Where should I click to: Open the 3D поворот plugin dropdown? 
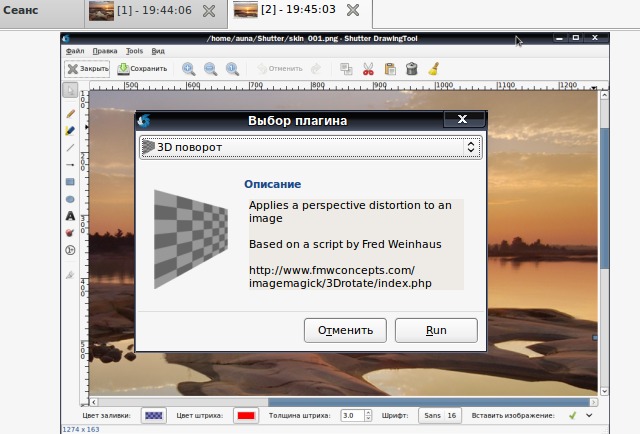[311, 147]
